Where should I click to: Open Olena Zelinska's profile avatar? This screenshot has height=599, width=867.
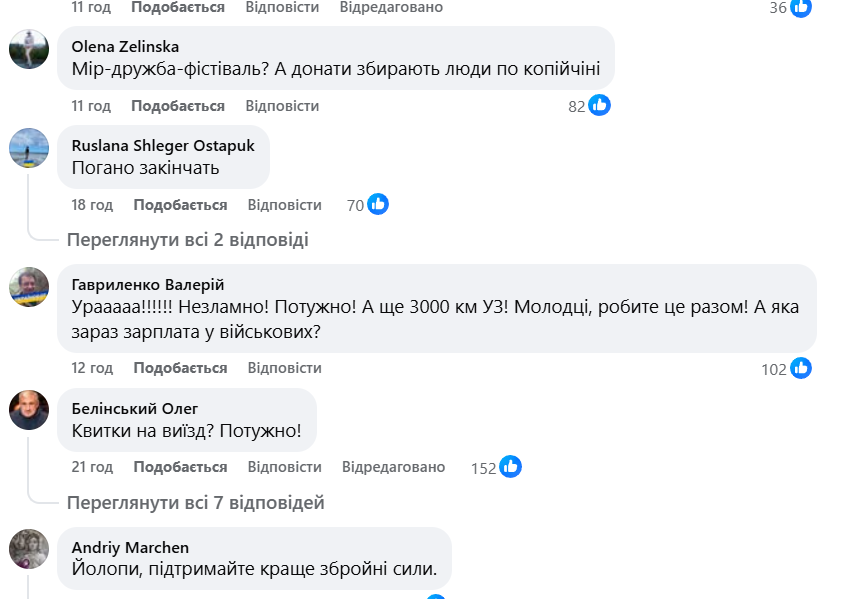coord(29,49)
